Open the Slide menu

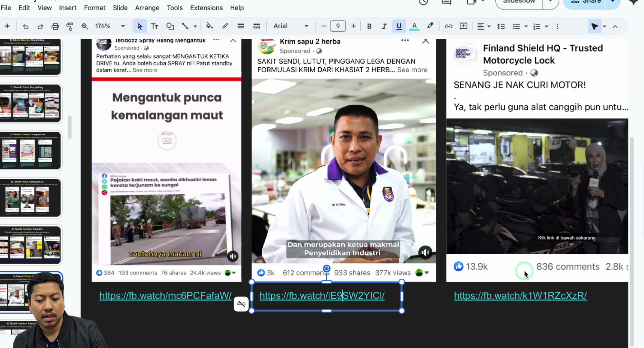[120, 8]
